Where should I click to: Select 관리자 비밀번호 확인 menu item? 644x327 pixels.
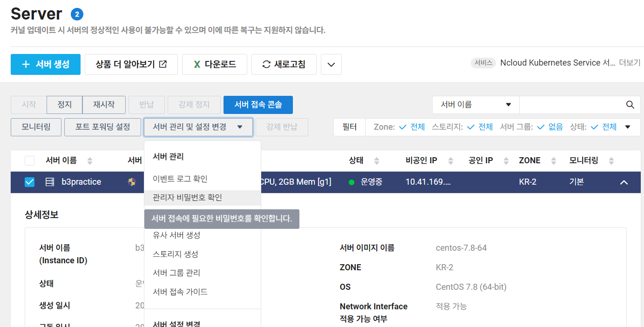(186, 198)
